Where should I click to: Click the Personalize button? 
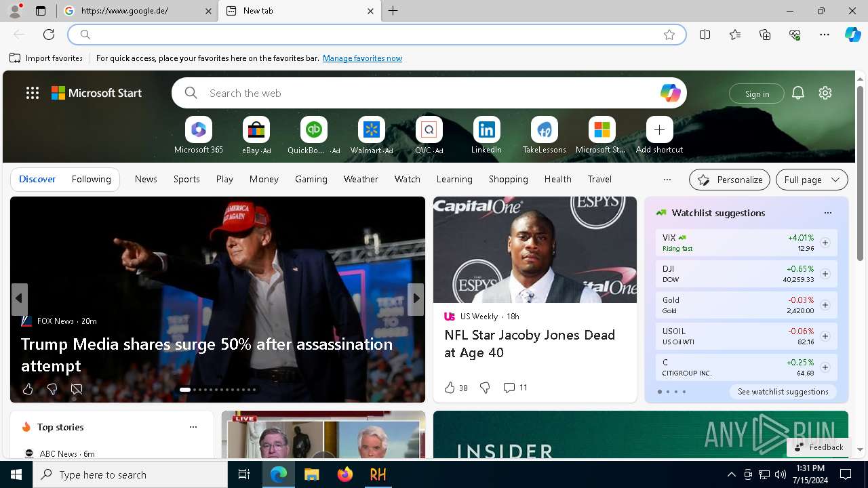pyautogui.click(x=730, y=180)
